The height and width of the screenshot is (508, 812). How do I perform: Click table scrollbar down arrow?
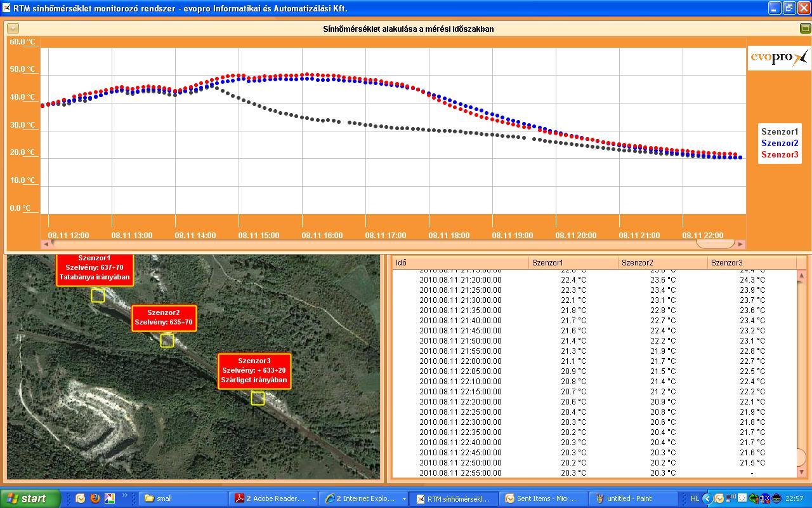point(801,472)
